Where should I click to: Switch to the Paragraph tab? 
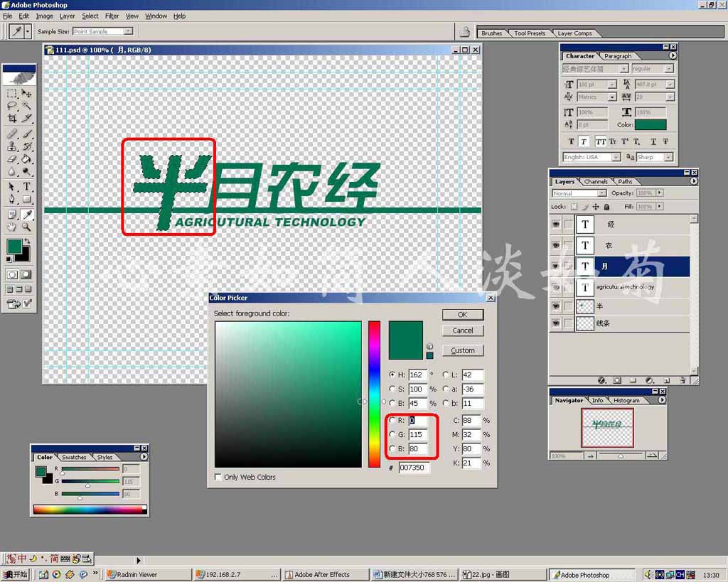[x=618, y=56]
